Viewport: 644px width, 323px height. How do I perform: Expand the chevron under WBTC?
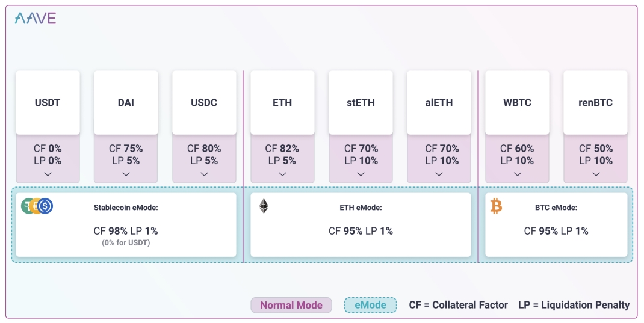pos(518,174)
